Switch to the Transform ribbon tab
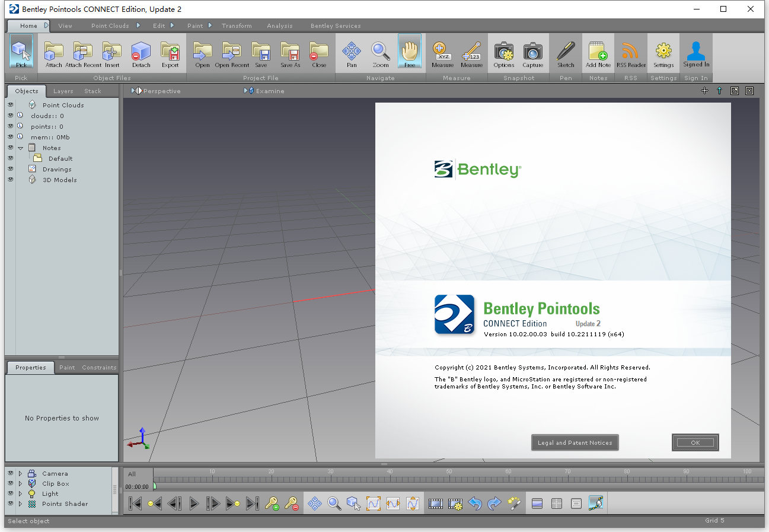 237,26
